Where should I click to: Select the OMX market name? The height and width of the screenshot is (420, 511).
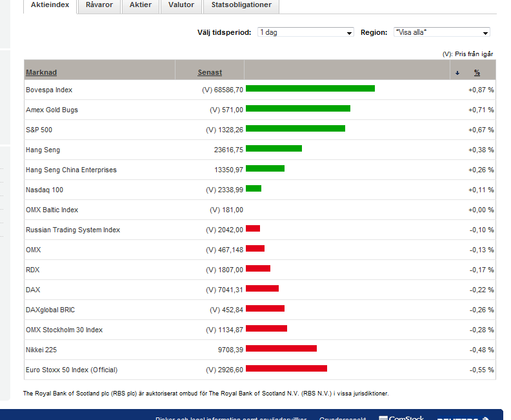point(34,250)
